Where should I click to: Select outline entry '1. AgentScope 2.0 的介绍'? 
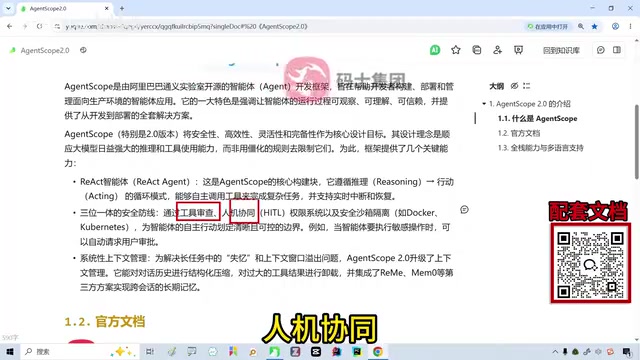click(530, 104)
